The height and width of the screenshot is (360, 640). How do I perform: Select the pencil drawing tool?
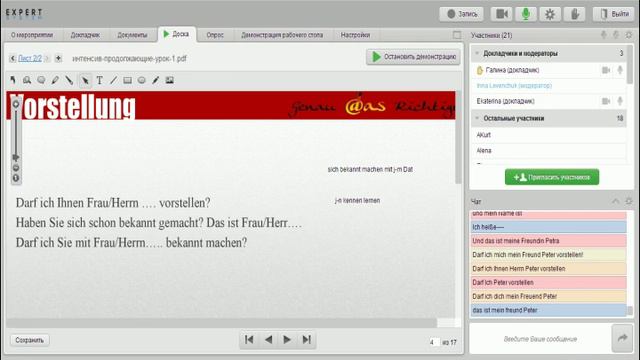tap(55, 80)
